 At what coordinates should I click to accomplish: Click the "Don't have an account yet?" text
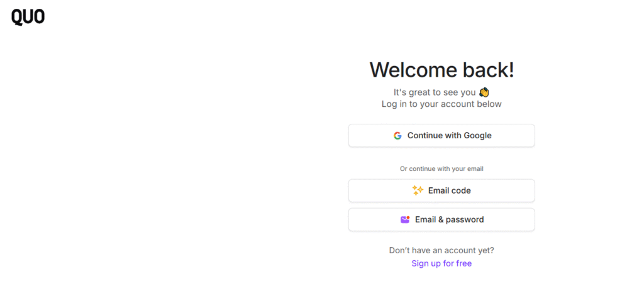tap(441, 250)
